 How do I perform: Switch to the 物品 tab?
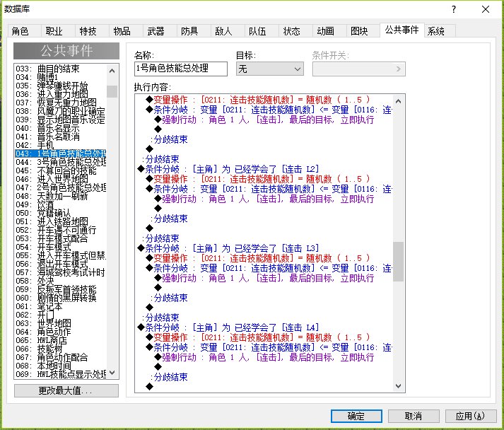click(x=126, y=31)
